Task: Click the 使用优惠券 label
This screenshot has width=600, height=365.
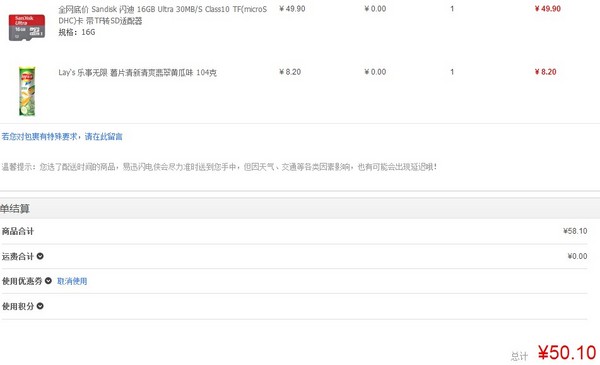Action: (22, 281)
